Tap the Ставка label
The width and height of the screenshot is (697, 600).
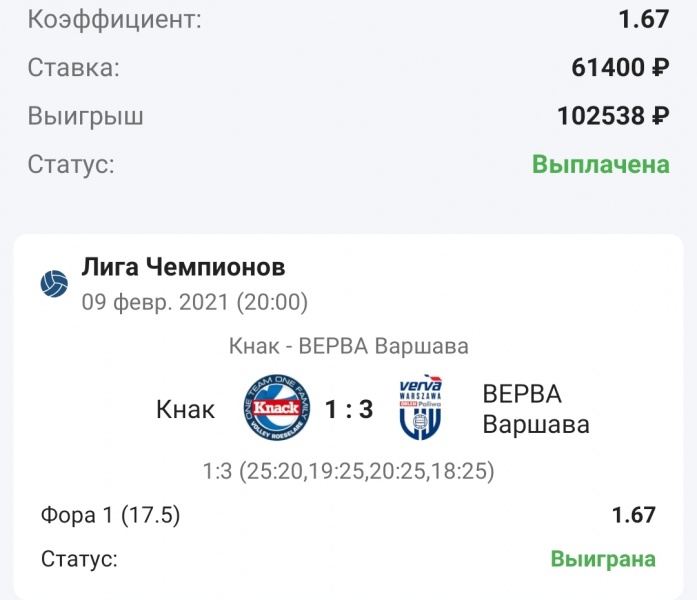[74, 68]
